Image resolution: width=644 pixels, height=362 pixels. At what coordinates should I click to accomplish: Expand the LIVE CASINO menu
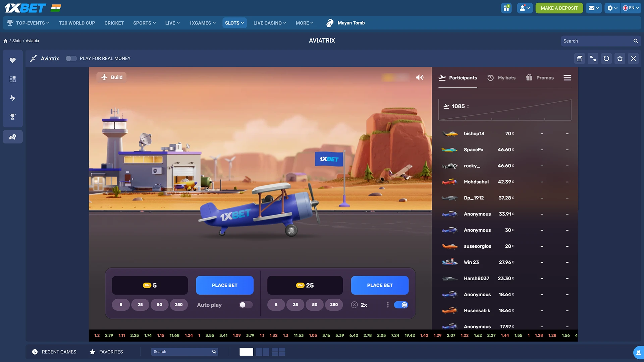269,23
